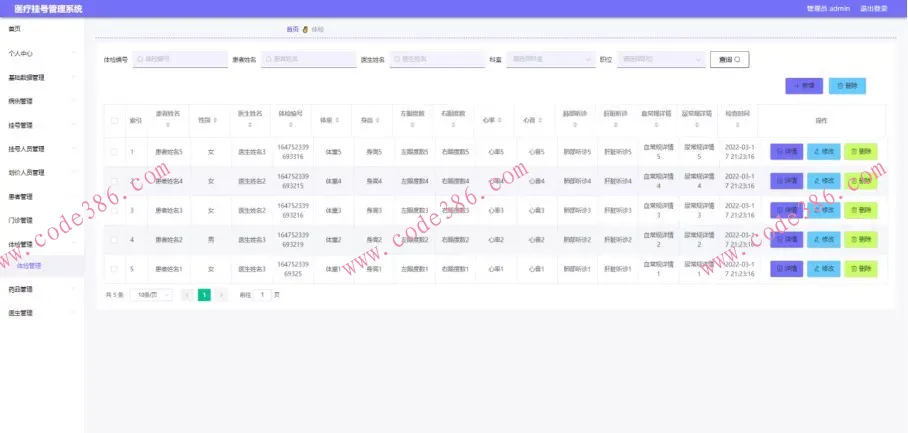
Task: Open the 10条/页 page size selector
Action: 151,295
